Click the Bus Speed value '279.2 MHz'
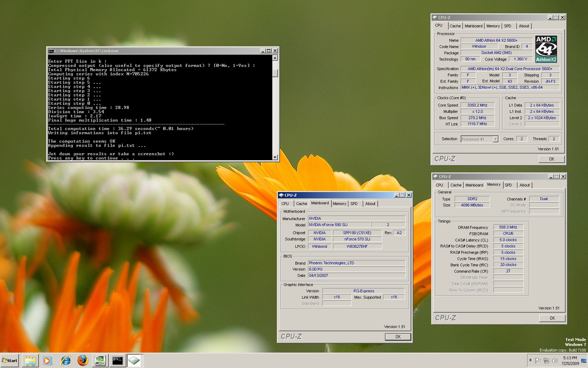This screenshot has width=588, height=368. tap(477, 118)
